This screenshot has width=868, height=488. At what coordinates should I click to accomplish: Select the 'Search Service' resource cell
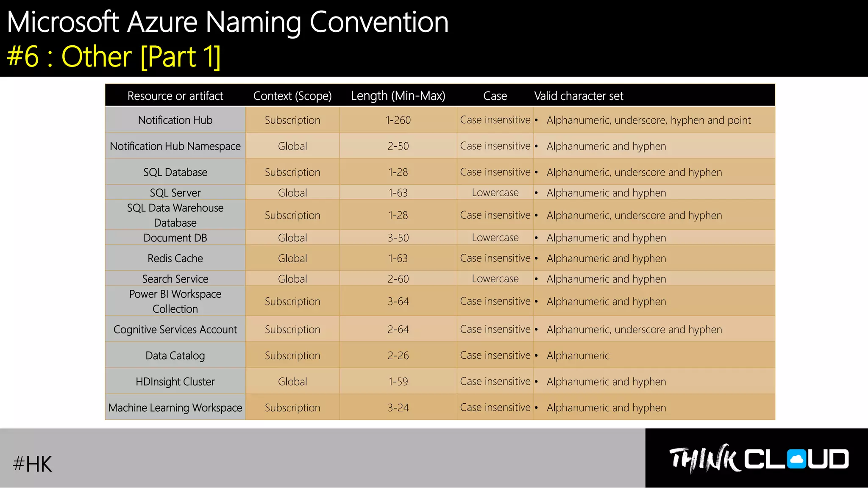tap(175, 279)
